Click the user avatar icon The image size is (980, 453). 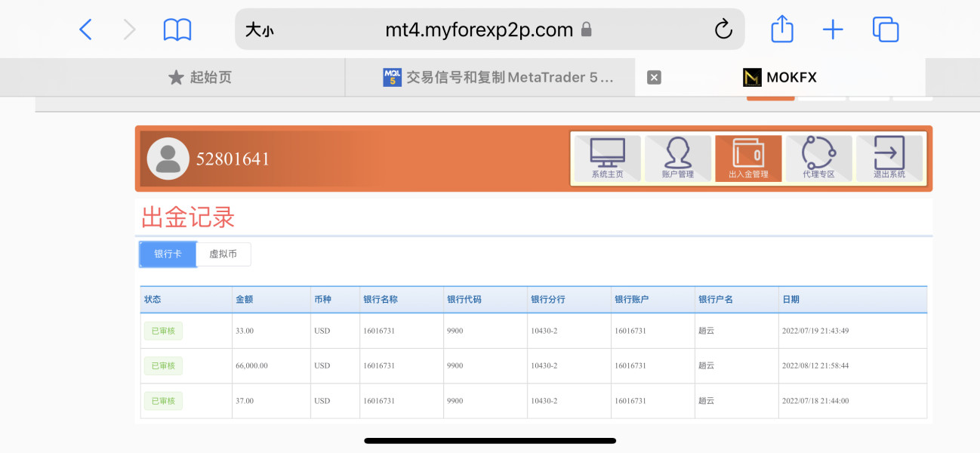point(168,159)
